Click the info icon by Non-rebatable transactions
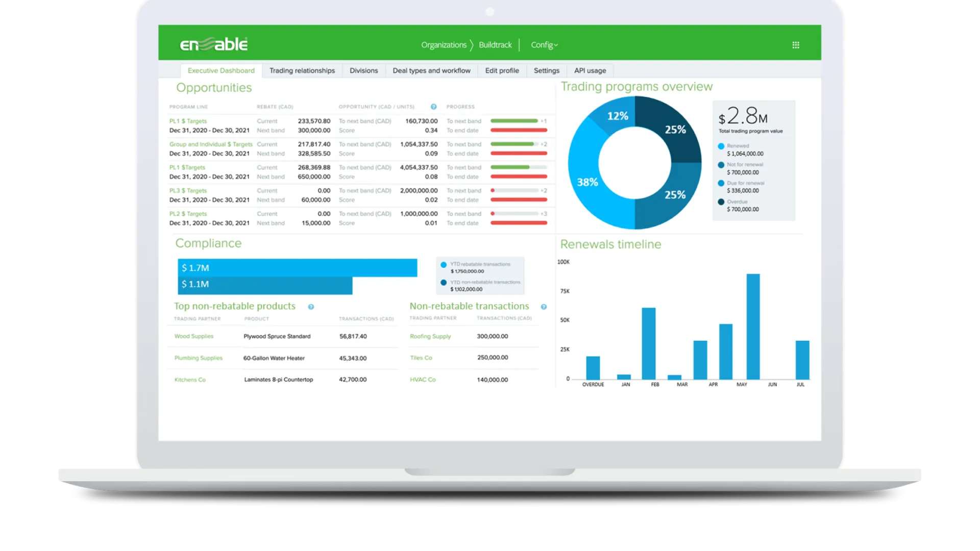 pyautogui.click(x=544, y=306)
